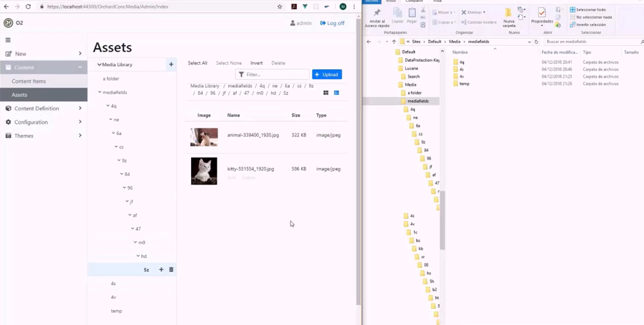Toggle the hamburger sidebar menu
The height and width of the screenshot is (325, 644).
click(8, 40)
